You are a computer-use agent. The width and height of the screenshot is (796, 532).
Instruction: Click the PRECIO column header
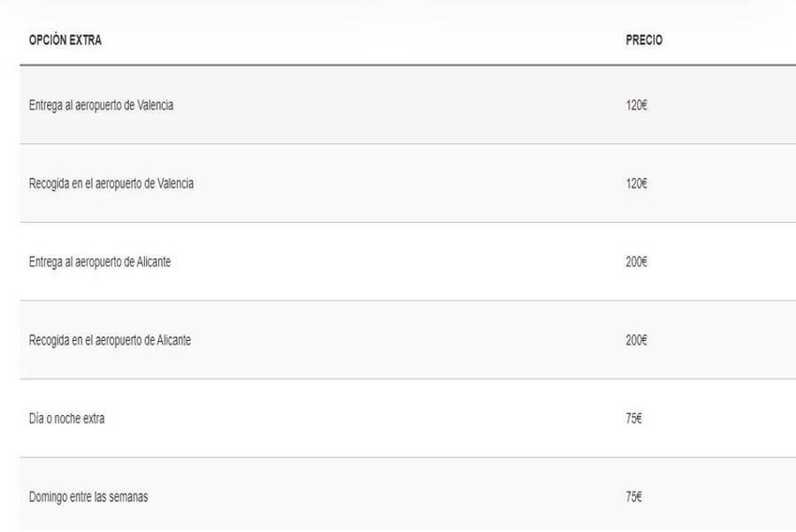(x=643, y=40)
